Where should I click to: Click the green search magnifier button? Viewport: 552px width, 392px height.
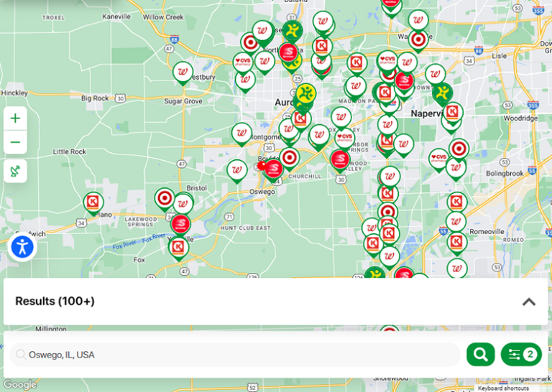480,354
